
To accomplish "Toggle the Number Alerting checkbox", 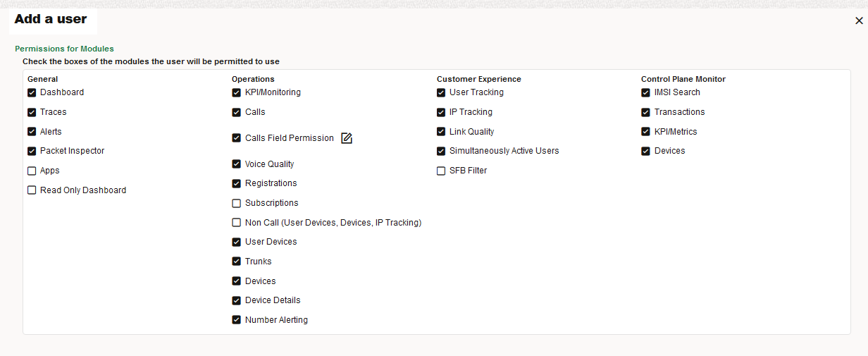I will [x=237, y=320].
